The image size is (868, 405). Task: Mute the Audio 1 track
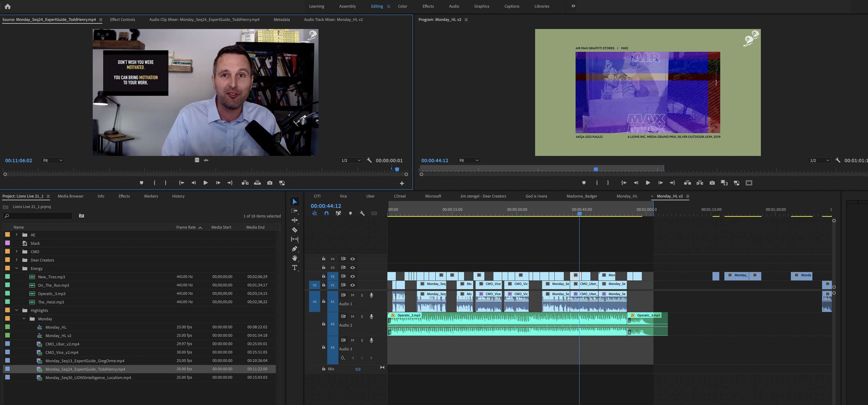352,295
